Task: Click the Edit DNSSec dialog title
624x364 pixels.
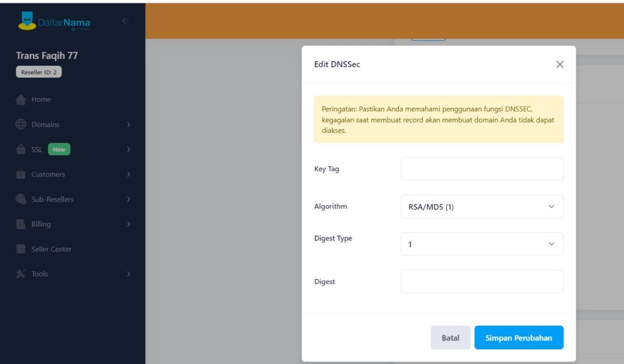Action: 337,65
